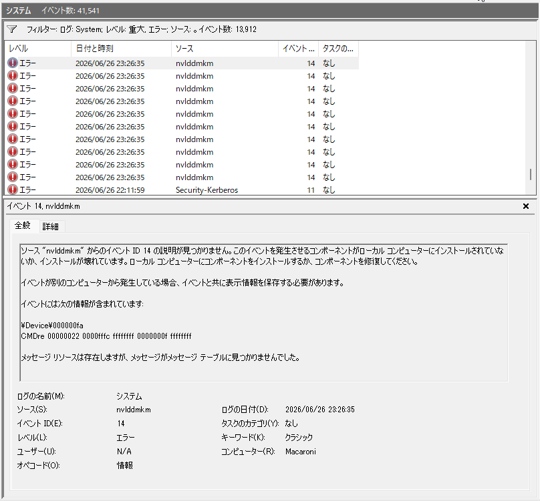Click the filter funnel icon

[x=12, y=29]
